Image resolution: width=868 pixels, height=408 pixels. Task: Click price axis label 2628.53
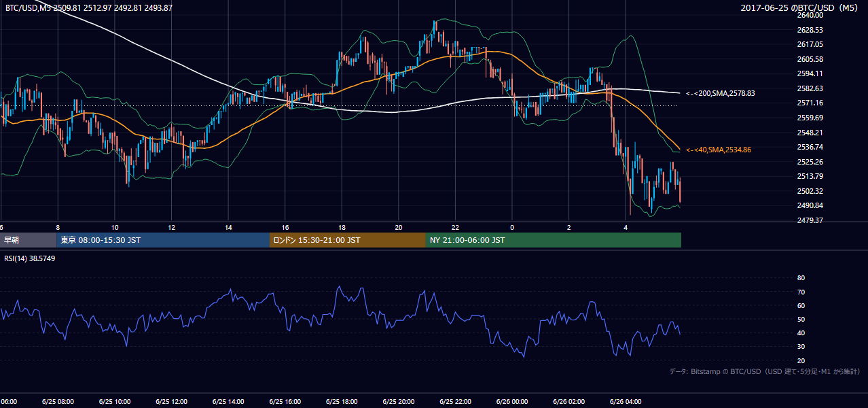pyautogui.click(x=810, y=30)
